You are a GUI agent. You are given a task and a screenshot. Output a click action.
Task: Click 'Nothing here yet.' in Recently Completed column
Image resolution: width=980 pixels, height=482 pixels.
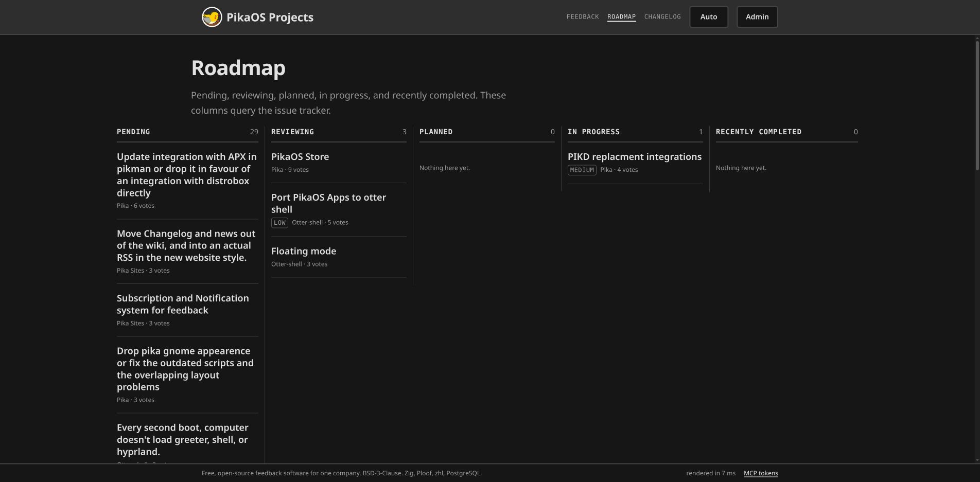[741, 168]
